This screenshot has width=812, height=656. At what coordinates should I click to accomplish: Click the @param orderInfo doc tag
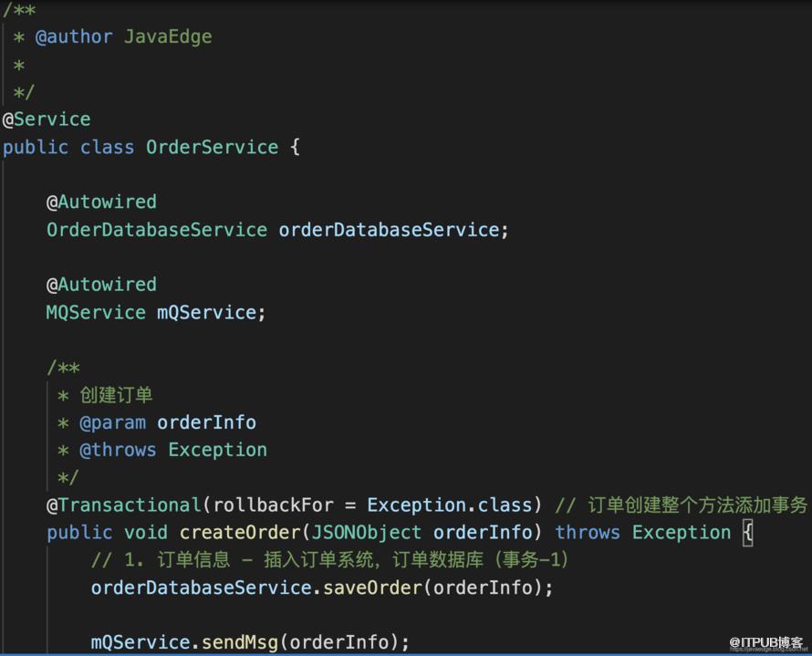pos(168,422)
